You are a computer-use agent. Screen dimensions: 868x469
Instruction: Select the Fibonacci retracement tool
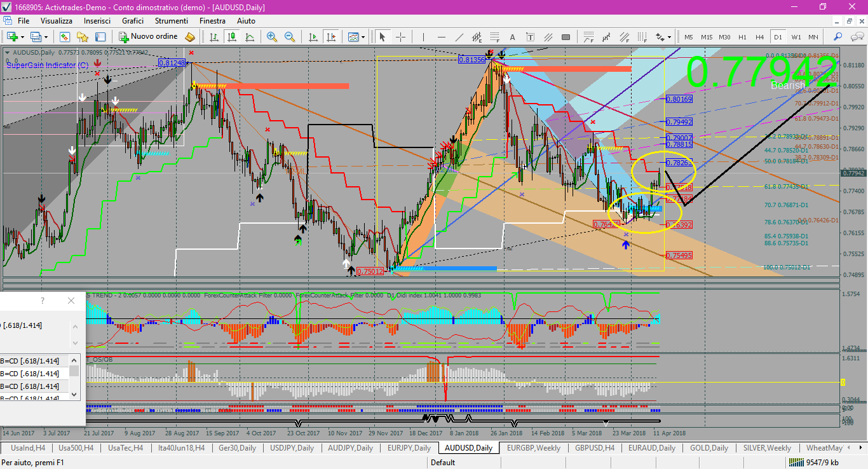click(495, 37)
